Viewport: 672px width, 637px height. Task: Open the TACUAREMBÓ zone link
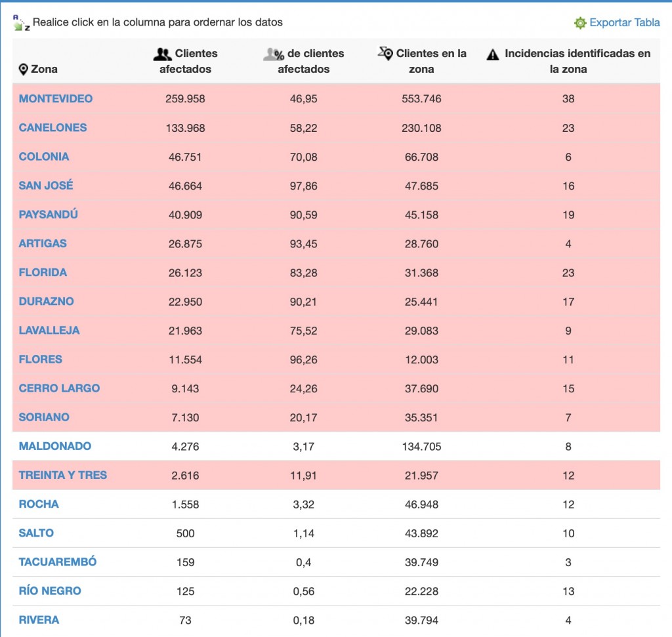tap(58, 562)
